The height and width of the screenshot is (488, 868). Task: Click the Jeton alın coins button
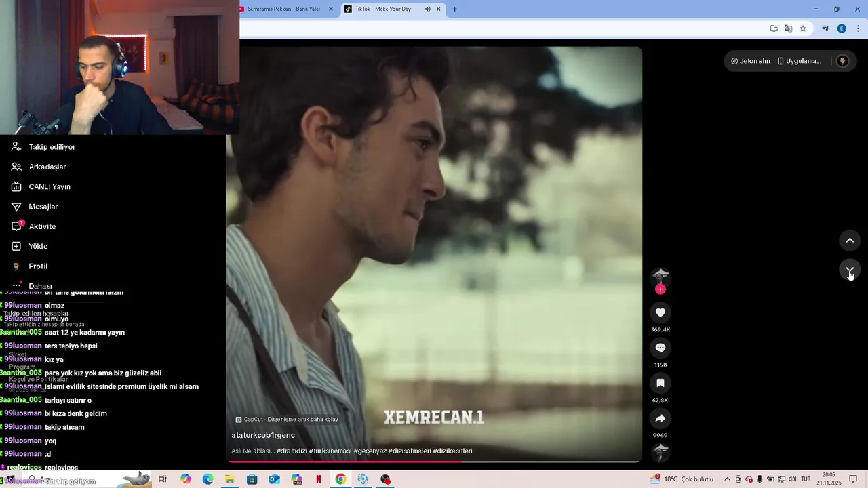coord(751,61)
